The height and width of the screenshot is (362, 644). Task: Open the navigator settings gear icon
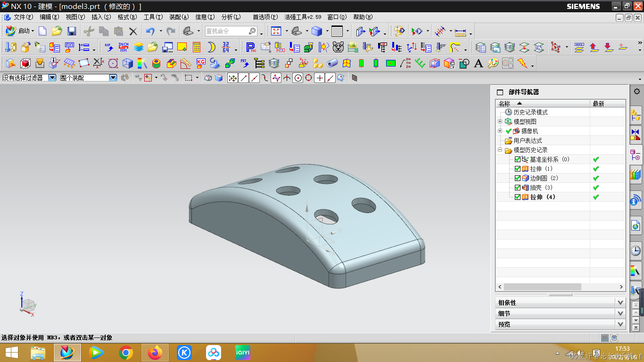(x=637, y=91)
